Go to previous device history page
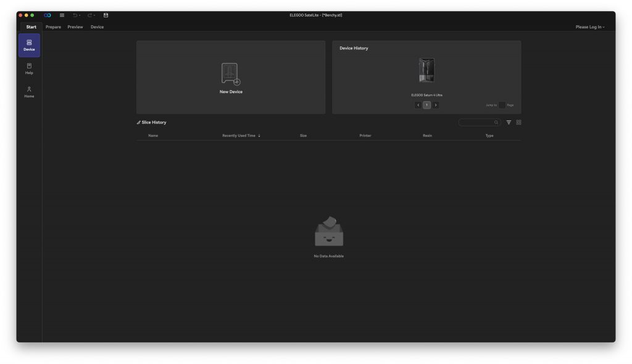 pos(418,105)
